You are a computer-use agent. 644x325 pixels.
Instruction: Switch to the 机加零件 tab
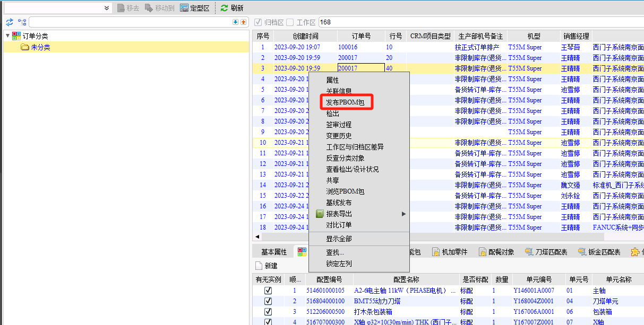[x=449, y=252]
